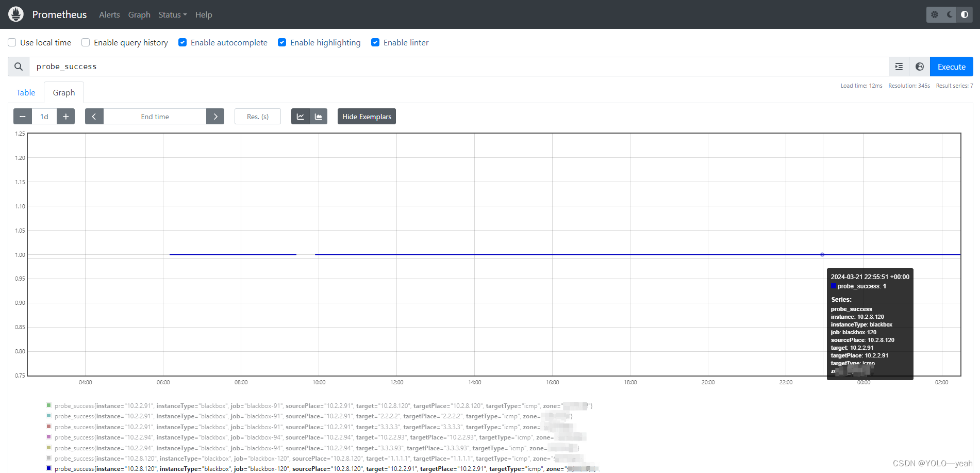
Task: Click the End time input field
Action: pos(155,117)
